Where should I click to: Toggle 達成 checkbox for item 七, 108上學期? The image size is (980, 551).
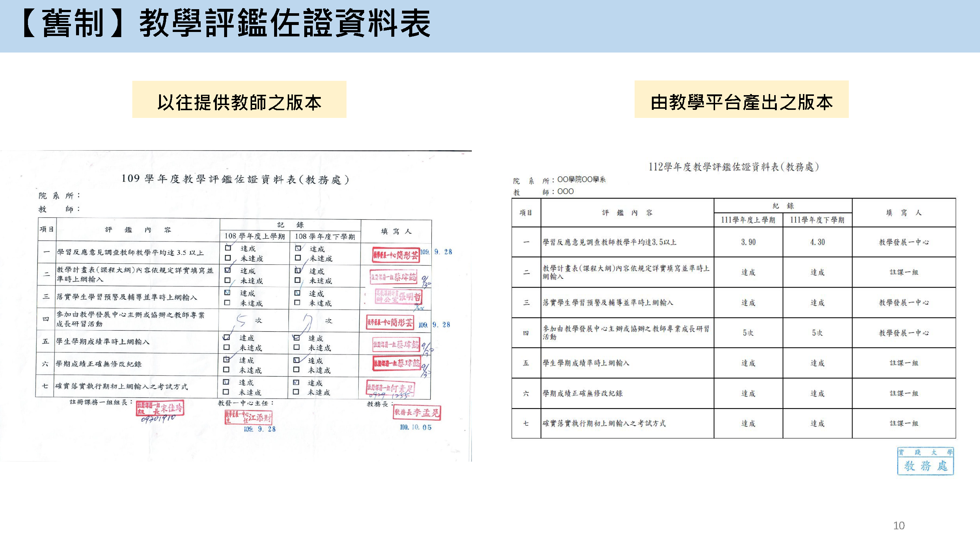pos(226,382)
